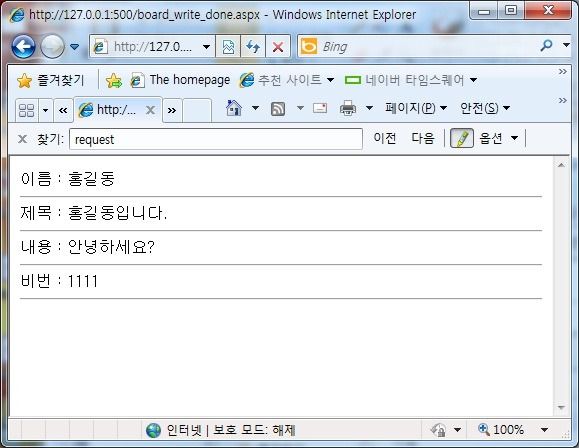Open search provider dropdown arrow
Image resolution: width=579 pixels, height=448 pixels.
[566, 45]
